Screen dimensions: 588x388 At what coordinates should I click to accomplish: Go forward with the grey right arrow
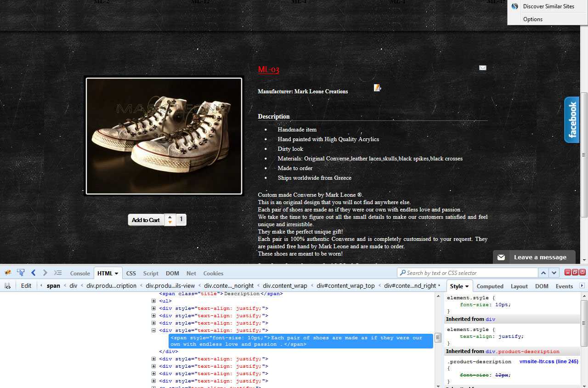(x=45, y=273)
